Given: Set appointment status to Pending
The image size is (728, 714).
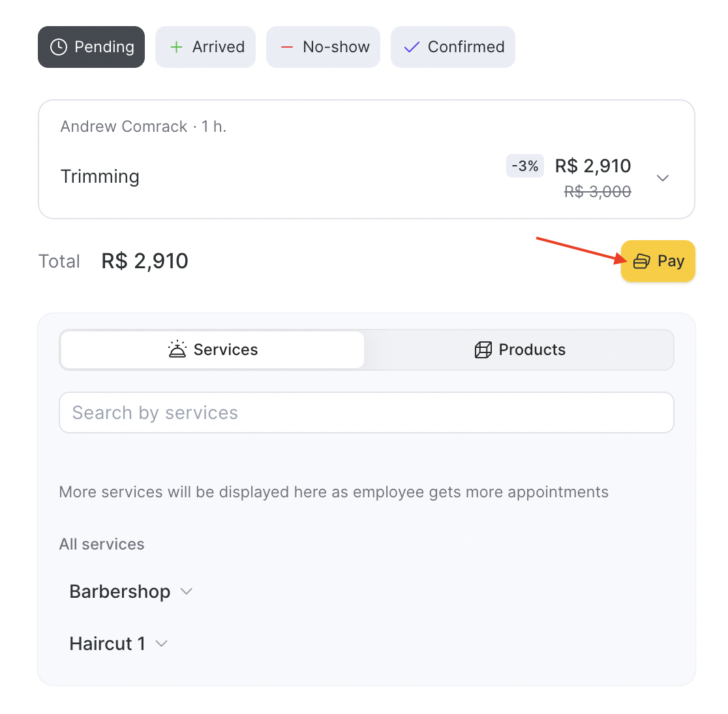Looking at the screenshot, I should (91, 47).
